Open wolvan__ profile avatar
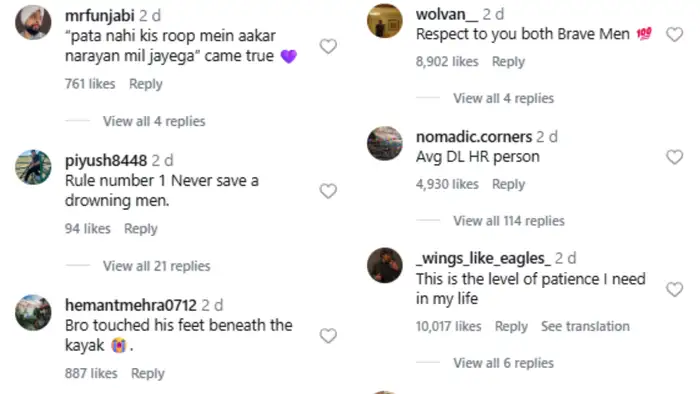700x394 pixels. click(x=384, y=21)
